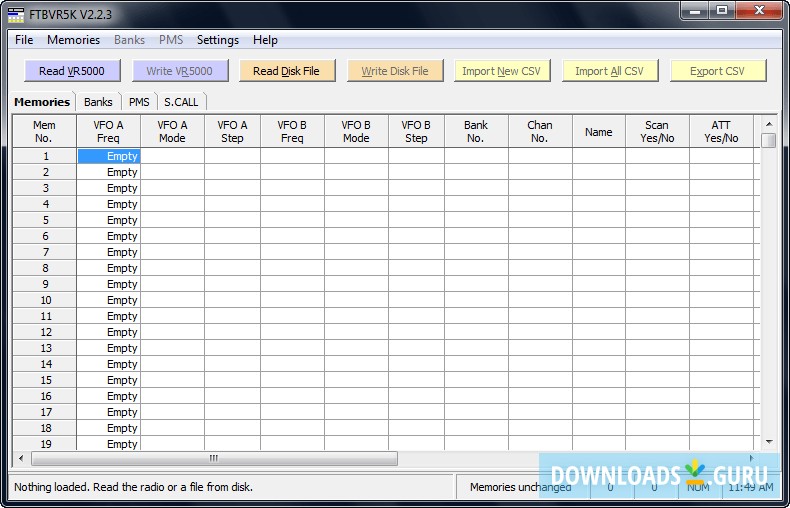Click the vertical scrollbar up arrow
The height and width of the screenshot is (508, 790).
(769, 123)
